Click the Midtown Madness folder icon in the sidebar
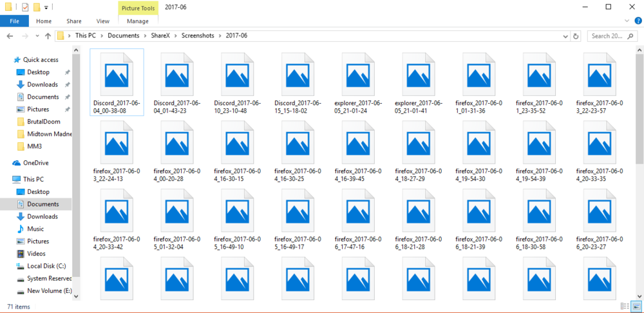 click(21, 134)
